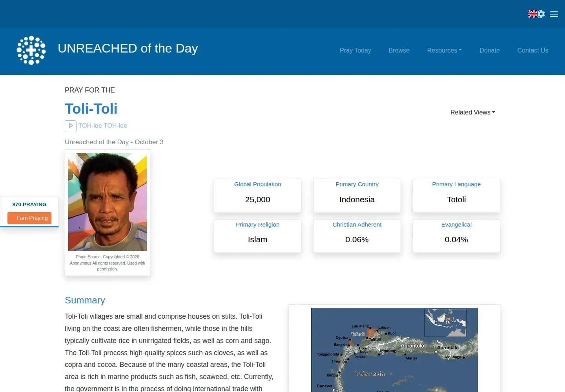This screenshot has height=392, width=565.
Task: Click the UNREACHED of the Day title
Action: coord(128,48)
